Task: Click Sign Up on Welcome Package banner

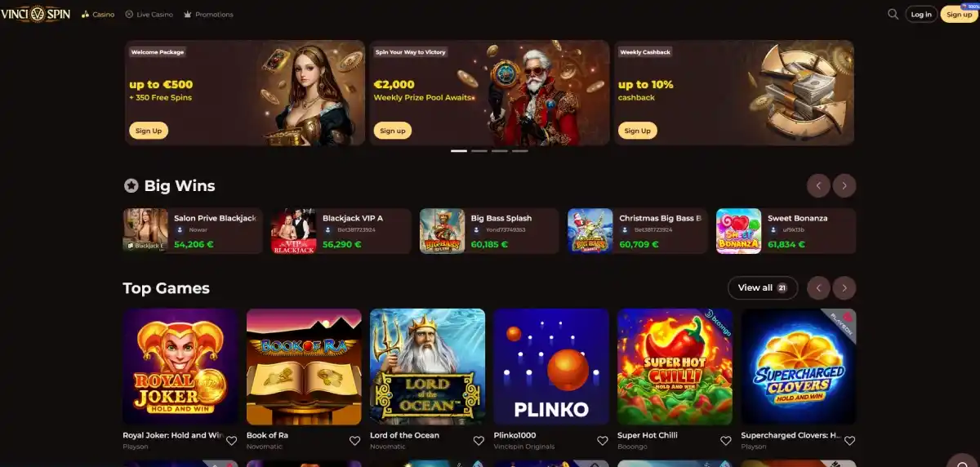Action: click(149, 131)
